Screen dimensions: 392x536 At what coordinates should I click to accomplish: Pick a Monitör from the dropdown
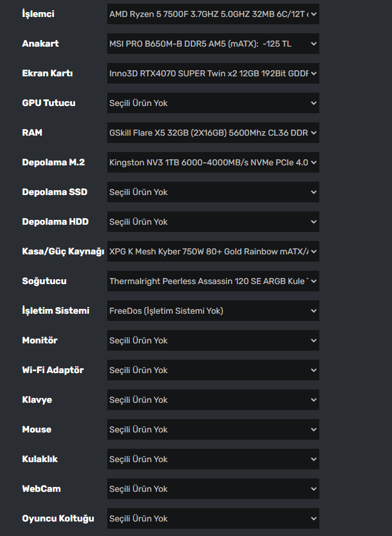[213, 340]
